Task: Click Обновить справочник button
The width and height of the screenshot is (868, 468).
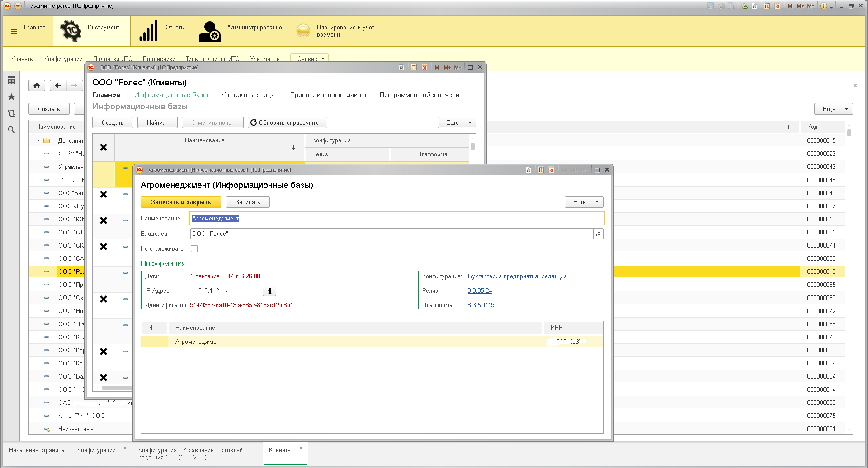Action: pos(288,122)
